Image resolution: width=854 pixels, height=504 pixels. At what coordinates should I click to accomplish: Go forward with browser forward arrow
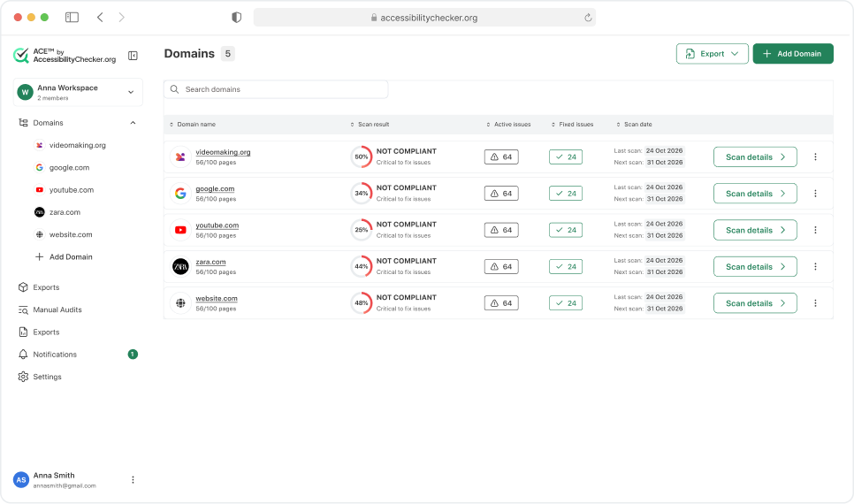[x=121, y=18]
